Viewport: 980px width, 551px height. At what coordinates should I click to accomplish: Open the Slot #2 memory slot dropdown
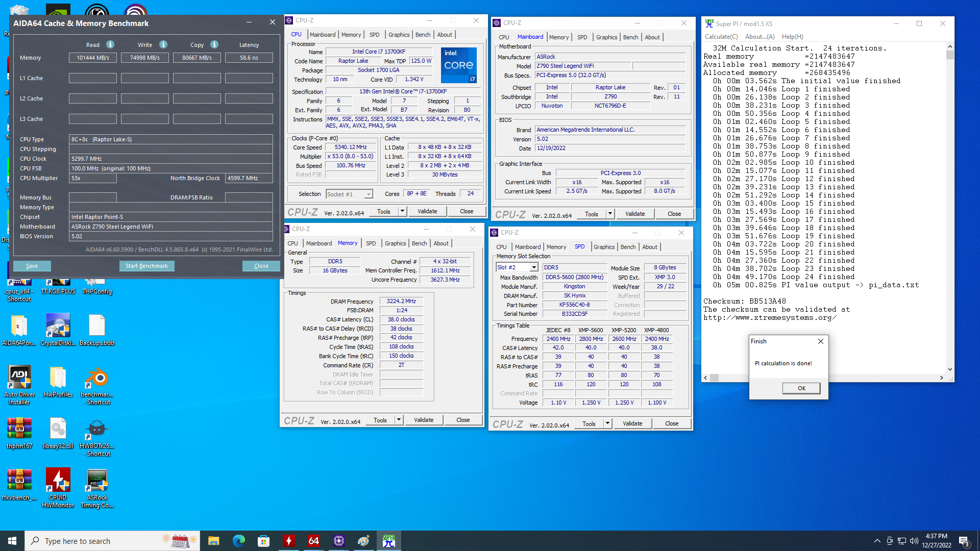pyautogui.click(x=533, y=267)
